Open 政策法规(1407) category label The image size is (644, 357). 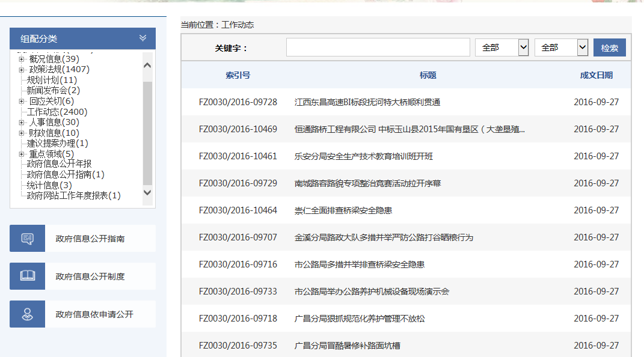59,69
